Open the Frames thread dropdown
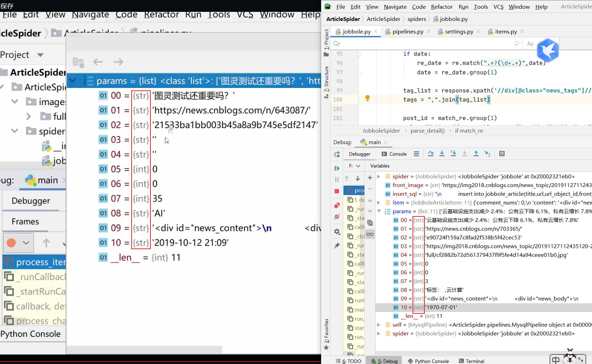The width and height of the screenshot is (592, 364). tap(354, 166)
